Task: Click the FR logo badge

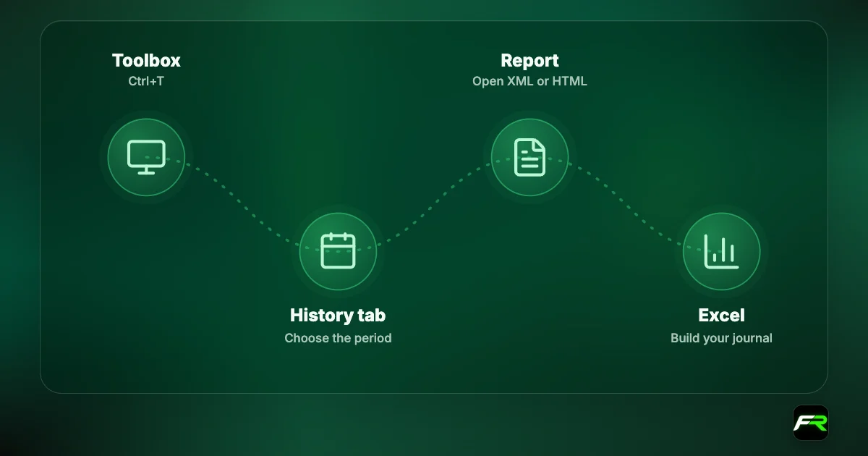Action: coord(811,423)
